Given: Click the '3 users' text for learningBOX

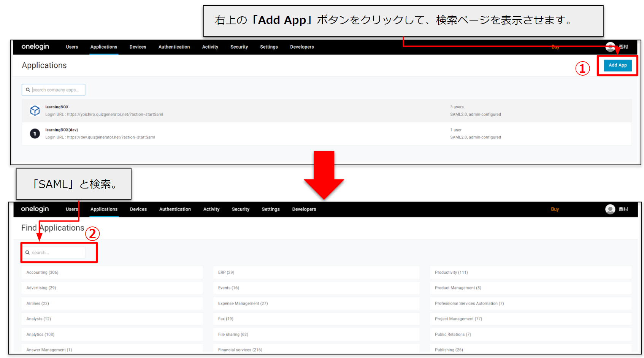Looking at the screenshot, I should [457, 107].
